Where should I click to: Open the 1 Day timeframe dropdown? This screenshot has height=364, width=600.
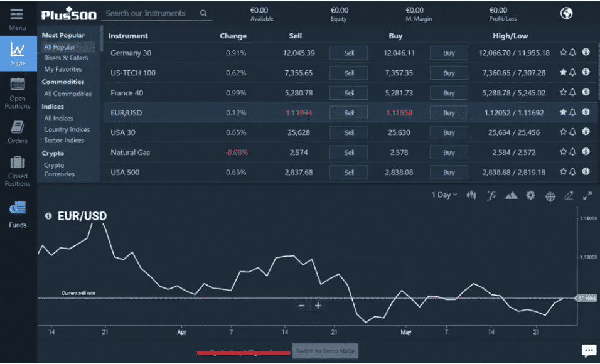point(444,195)
